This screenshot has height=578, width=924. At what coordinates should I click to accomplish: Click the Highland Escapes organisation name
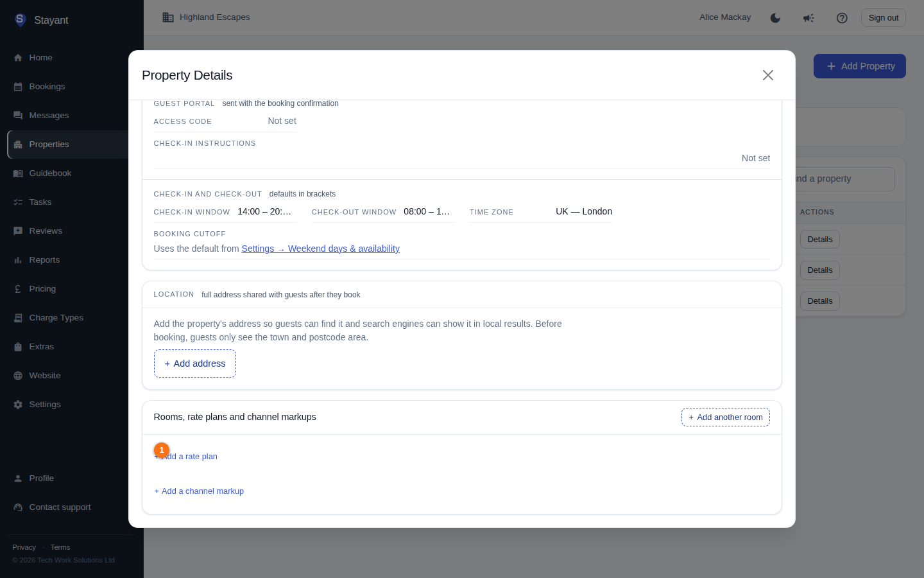pos(215,17)
